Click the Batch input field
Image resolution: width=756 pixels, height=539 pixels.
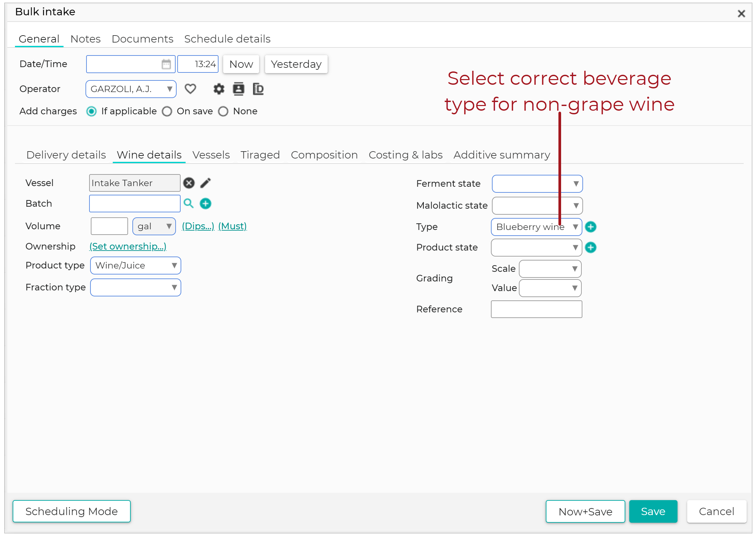tap(135, 203)
